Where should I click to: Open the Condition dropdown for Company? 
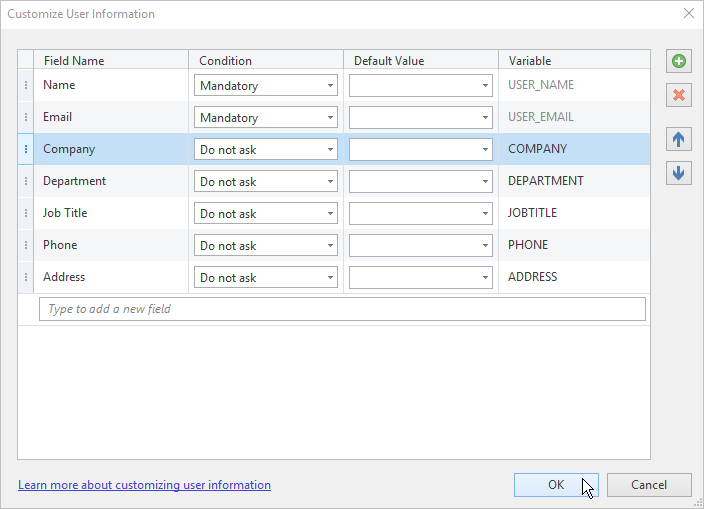coord(266,149)
